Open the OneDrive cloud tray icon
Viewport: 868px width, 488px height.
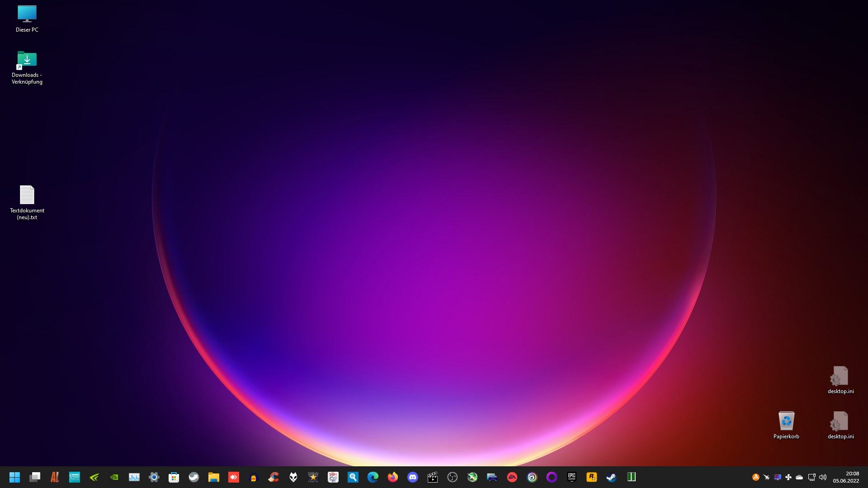click(799, 477)
